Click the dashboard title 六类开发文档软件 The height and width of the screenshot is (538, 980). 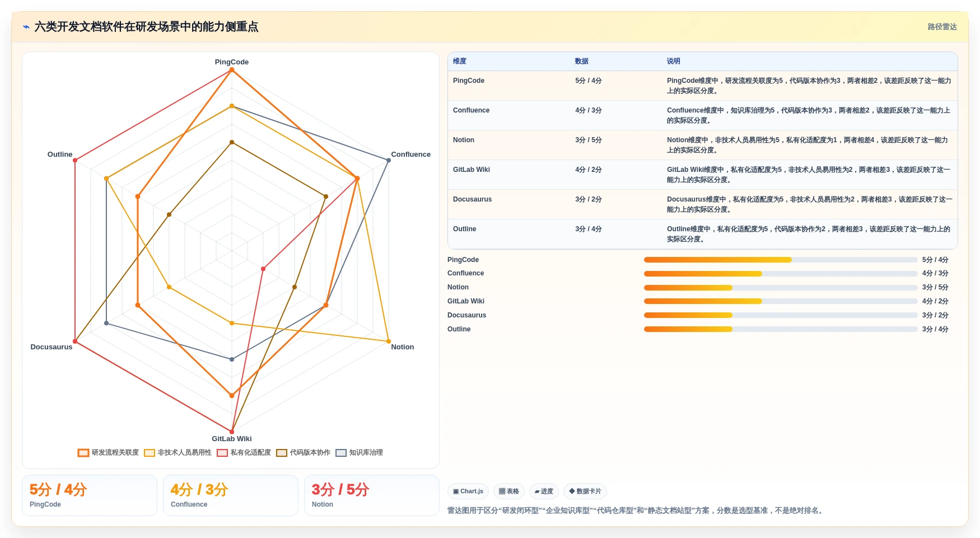146,27
